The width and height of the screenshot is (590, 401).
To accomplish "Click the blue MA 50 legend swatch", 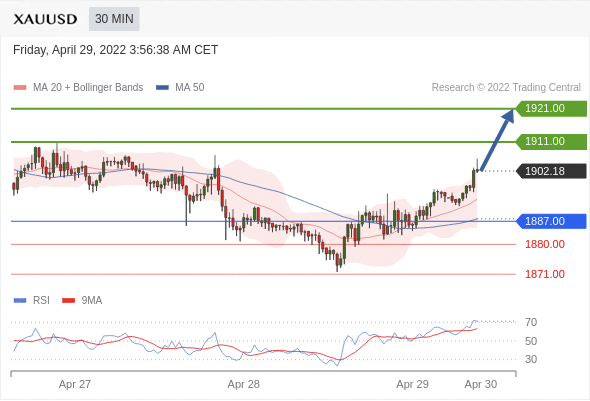I will (162, 88).
